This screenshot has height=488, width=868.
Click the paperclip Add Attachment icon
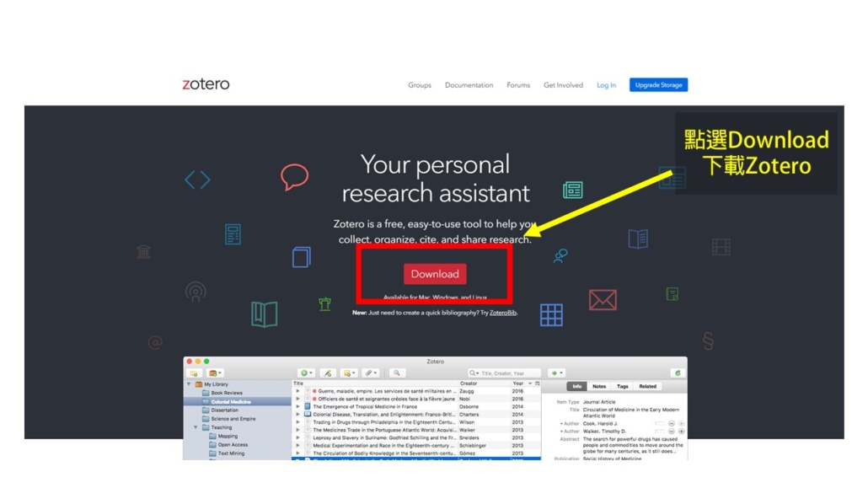[370, 373]
